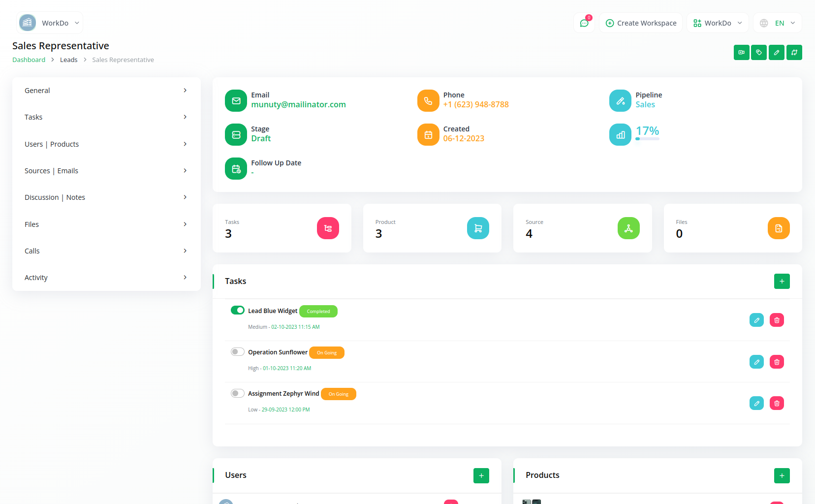The height and width of the screenshot is (504, 815).
Task: Click the chat messages icon in header
Action: point(584,23)
